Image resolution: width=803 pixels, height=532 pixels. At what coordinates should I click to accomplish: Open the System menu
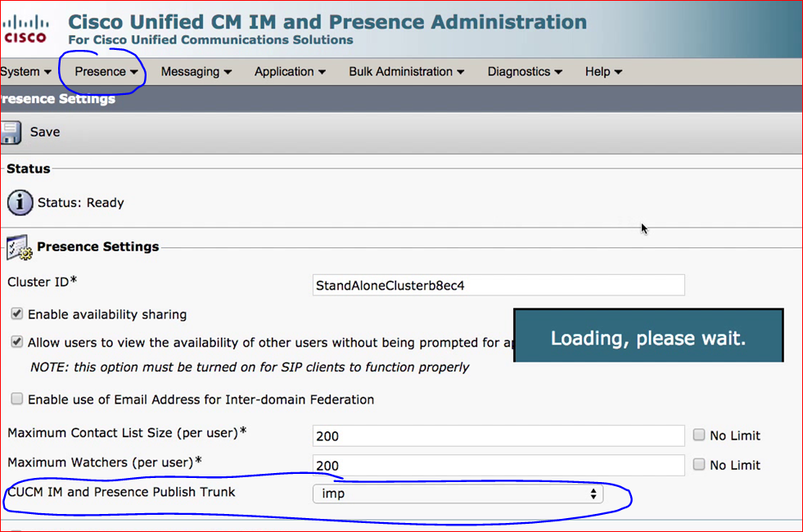pos(25,72)
